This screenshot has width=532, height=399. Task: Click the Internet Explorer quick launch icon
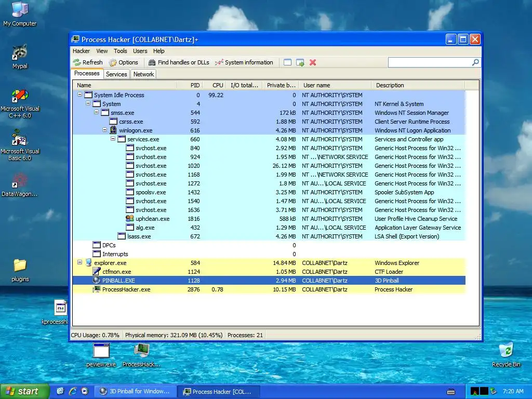click(x=73, y=391)
